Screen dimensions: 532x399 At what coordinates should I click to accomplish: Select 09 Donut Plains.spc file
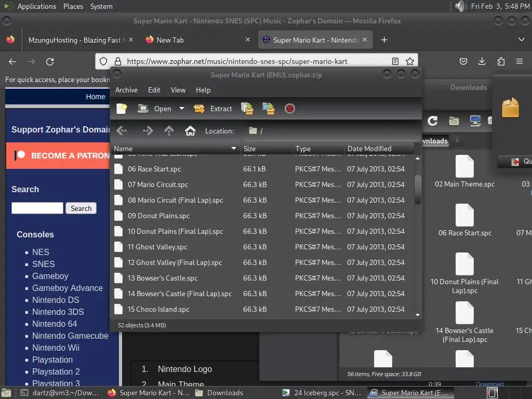tap(262, 216)
